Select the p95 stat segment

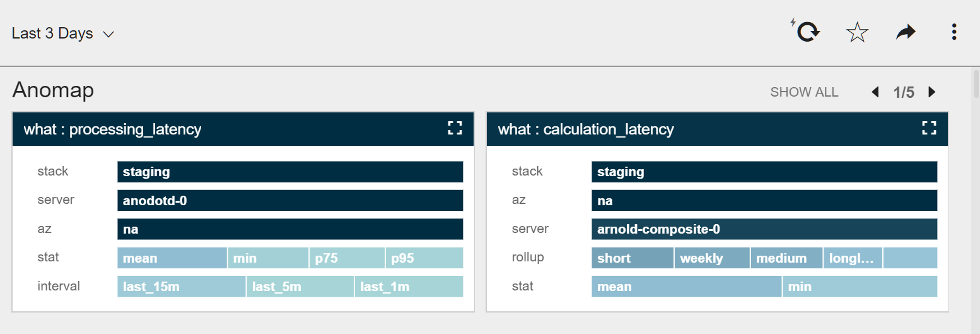(x=424, y=258)
